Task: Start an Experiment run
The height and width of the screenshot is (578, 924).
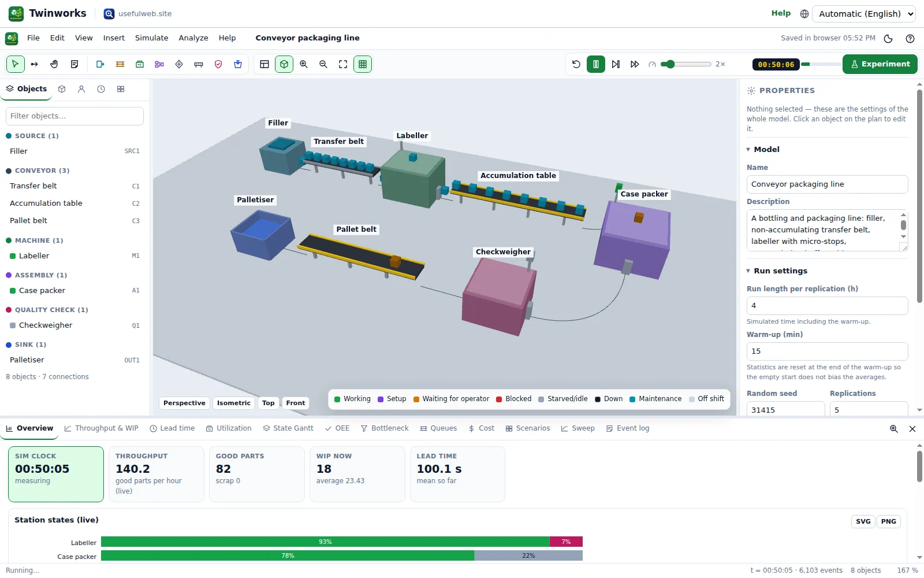Action: click(880, 64)
